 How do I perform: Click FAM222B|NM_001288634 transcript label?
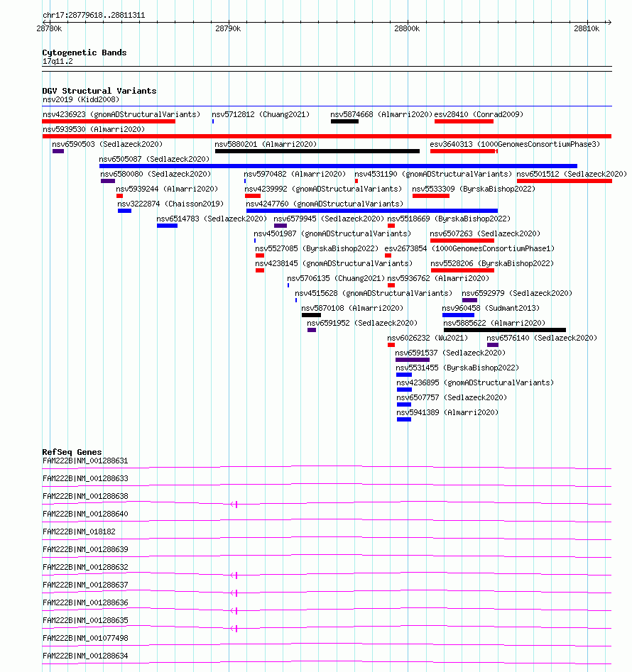pyautogui.click(x=85, y=656)
